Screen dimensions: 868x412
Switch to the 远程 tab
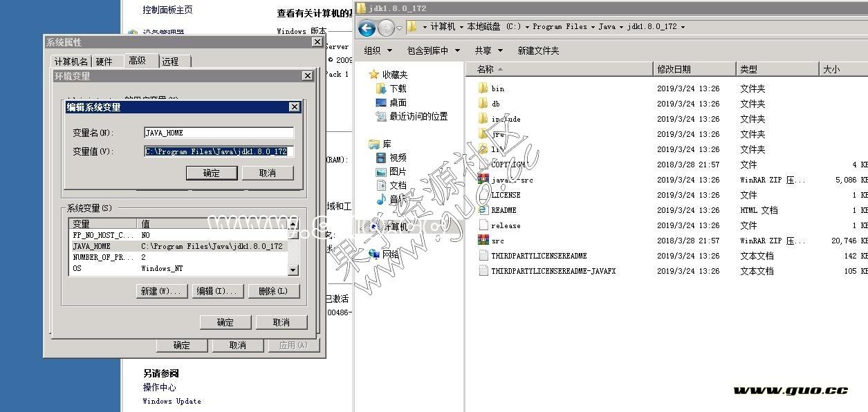[x=170, y=62]
